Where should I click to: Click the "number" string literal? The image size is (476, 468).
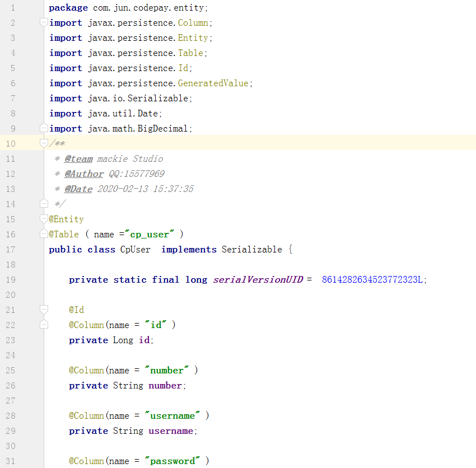pyautogui.click(x=167, y=370)
